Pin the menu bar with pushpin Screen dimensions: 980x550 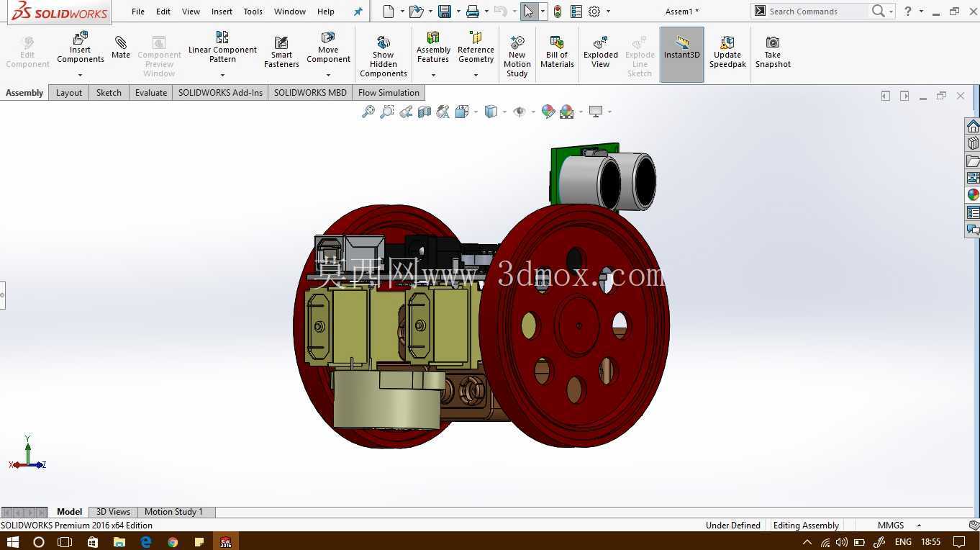click(x=358, y=12)
